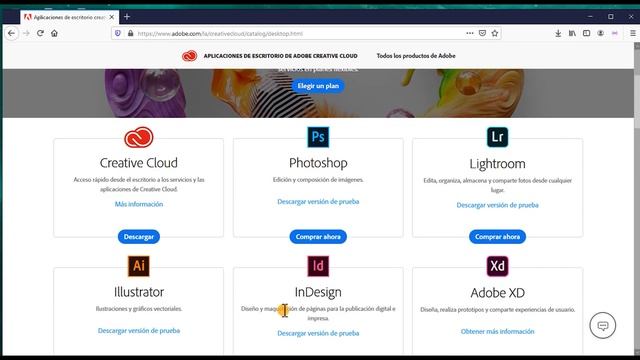Click the Lightroom title text
The image size is (640, 360).
pyautogui.click(x=497, y=164)
